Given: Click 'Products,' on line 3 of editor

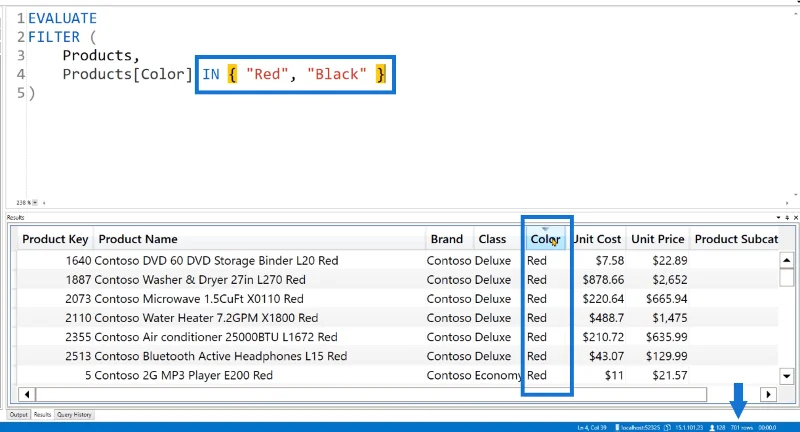Looking at the screenshot, I should click(x=101, y=56).
